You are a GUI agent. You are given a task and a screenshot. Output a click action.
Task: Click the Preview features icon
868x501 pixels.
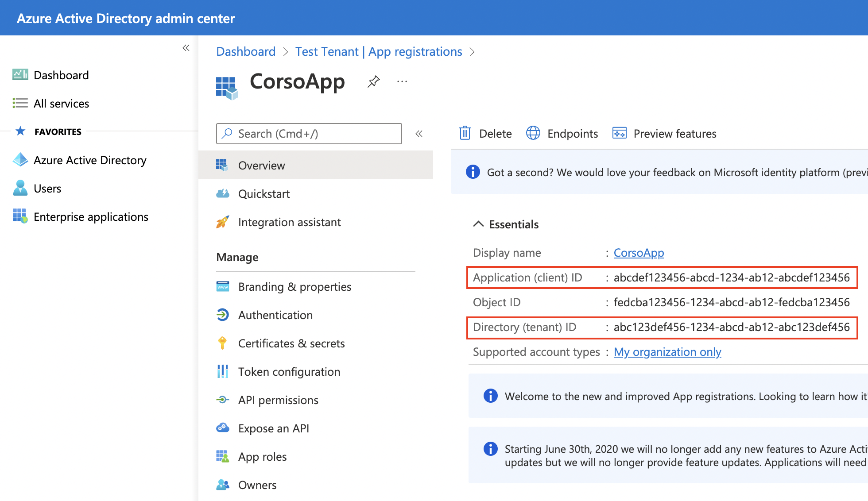tap(619, 133)
